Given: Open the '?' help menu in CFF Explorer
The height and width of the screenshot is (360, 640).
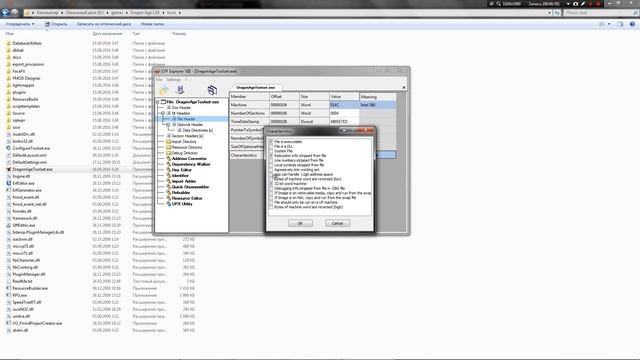Looking at the screenshot, I should [186, 80].
